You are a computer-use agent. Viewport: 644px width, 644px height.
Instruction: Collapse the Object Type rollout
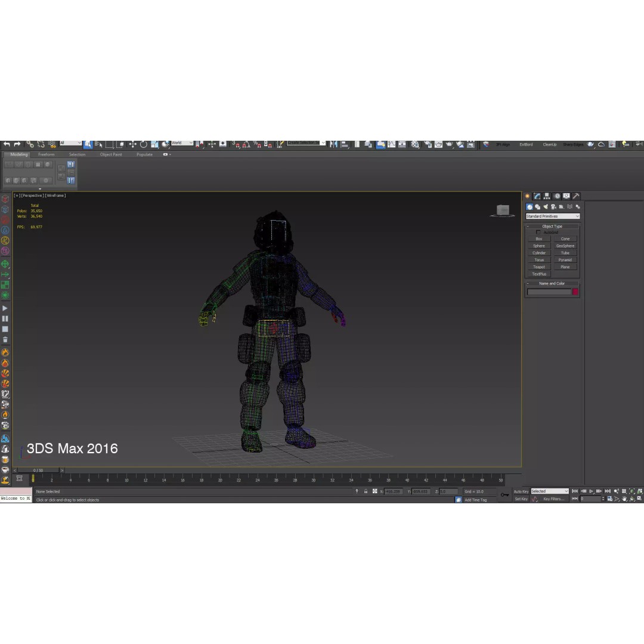click(x=552, y=227)
